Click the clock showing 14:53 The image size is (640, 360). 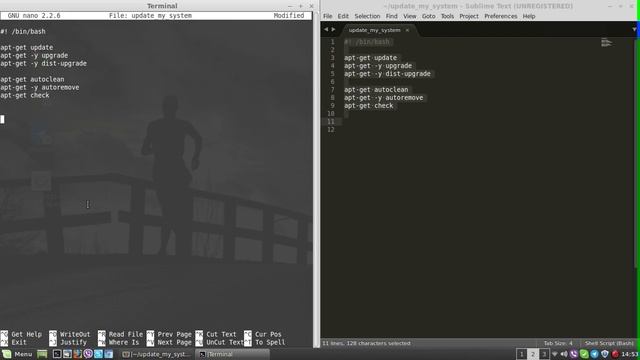[x=630, y=354]
